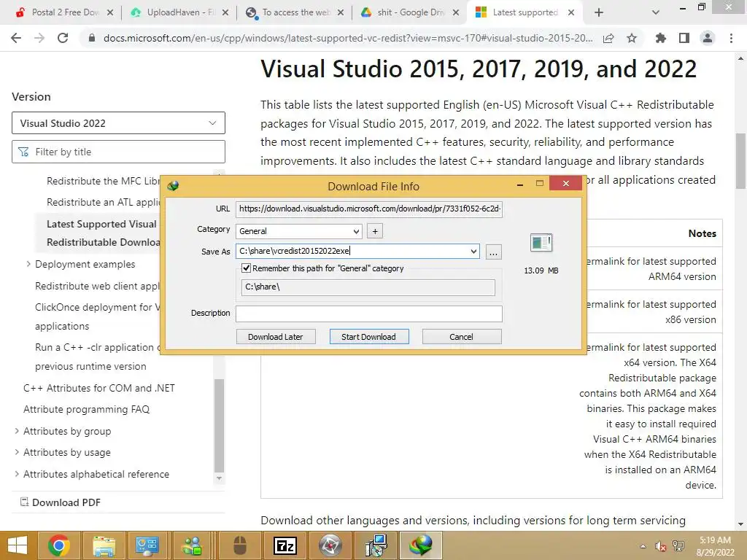Screen dimensions: 747x560
Task: Open 7-Zip from the taskbar
Action: (285, 545)
